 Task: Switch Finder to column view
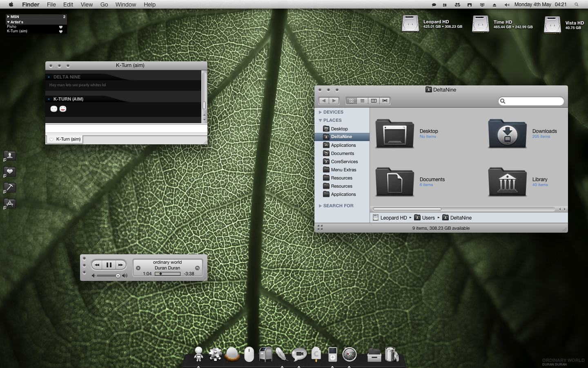click(374, 101)
